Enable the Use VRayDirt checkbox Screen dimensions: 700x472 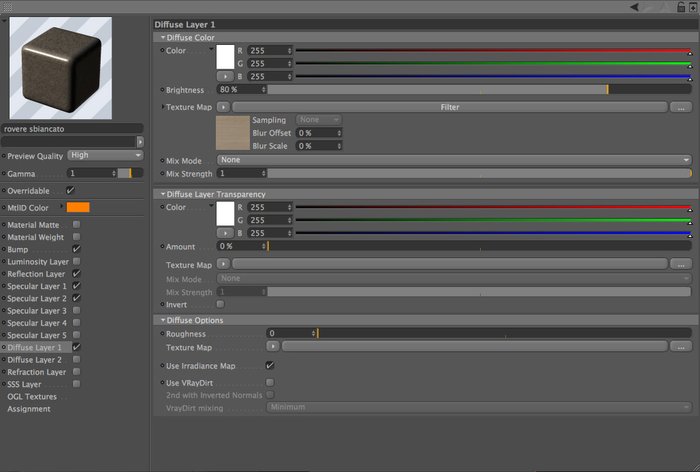(x=270, y=382)
